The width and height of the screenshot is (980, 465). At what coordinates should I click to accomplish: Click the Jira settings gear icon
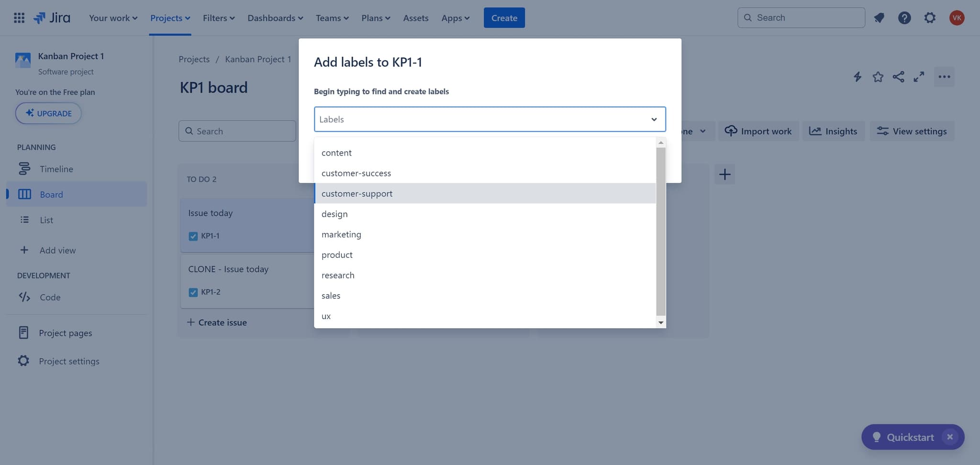(x=930, y=18)
